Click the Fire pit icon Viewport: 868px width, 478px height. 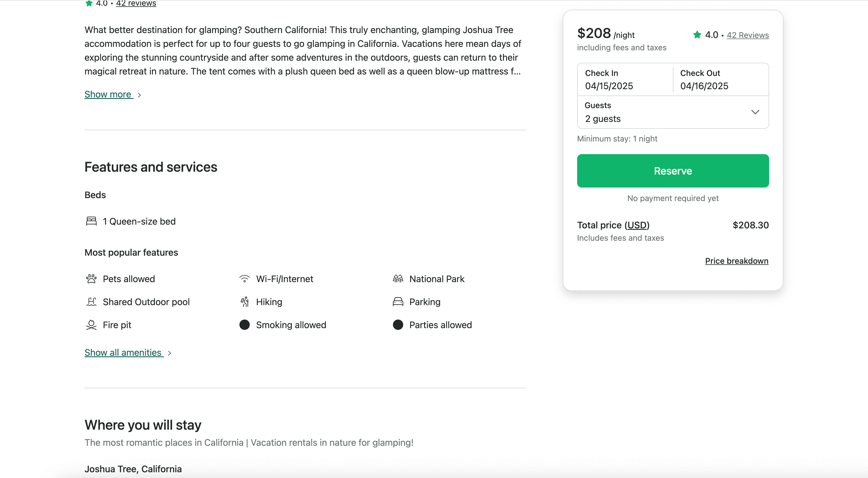pyautogui.click(x=91, y=325)
